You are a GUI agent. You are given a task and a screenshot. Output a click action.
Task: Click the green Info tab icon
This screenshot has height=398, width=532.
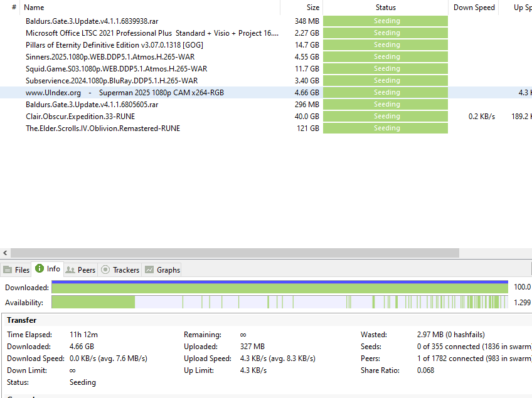(x=40, y=268)
